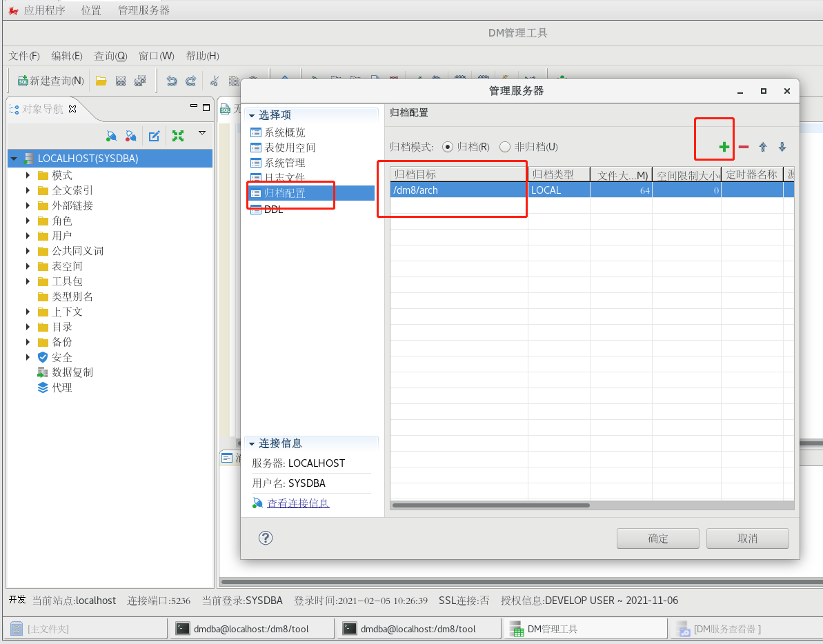Click the 定时器名称 column header

752,174
